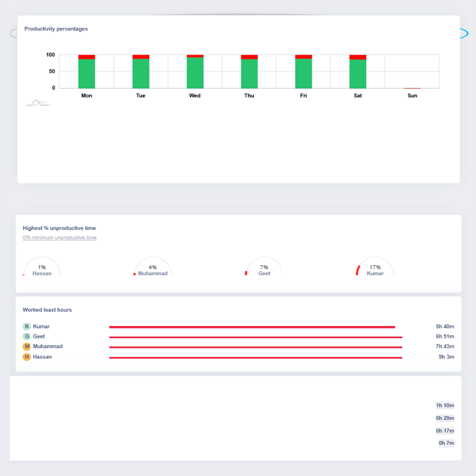
Task: Click Geet's worked hours bar
Action: 255,337
